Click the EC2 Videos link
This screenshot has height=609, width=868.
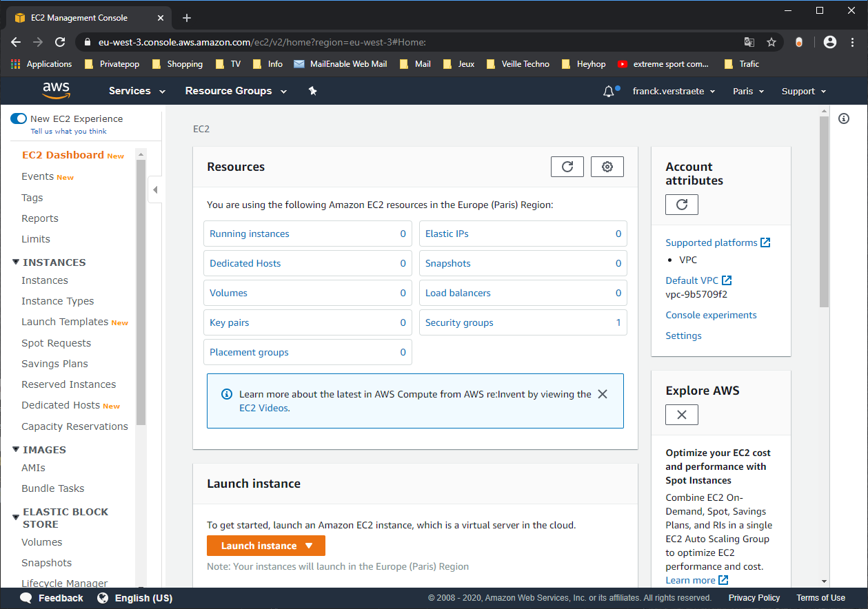264,408
